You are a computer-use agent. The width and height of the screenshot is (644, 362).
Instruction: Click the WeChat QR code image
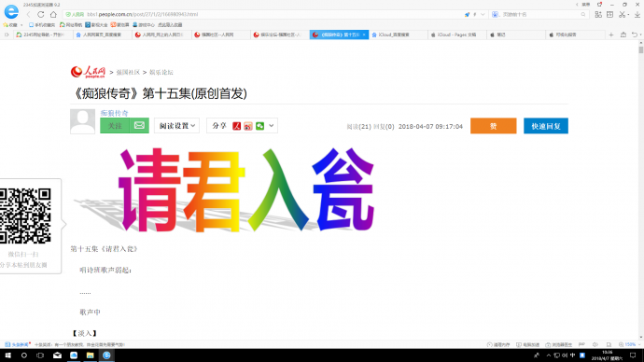25,216
